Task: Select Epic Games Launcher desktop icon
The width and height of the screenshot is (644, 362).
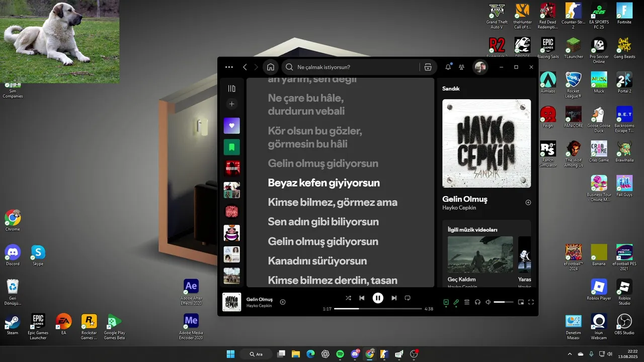Action: [38, 327]
